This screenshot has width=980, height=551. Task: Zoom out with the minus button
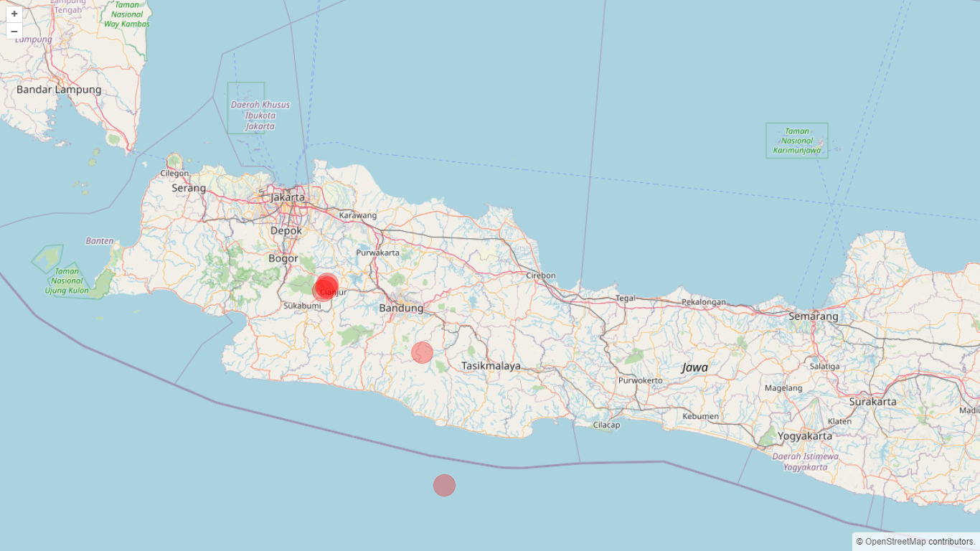pyautogui.click(x=14, y=31)
